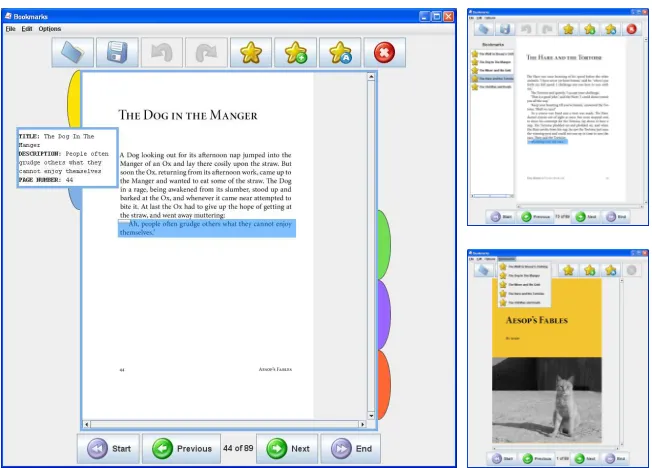The image size is (652, 468).
Task: Click Previous button in the Aesop's Fables cover window
Action: 537,458
